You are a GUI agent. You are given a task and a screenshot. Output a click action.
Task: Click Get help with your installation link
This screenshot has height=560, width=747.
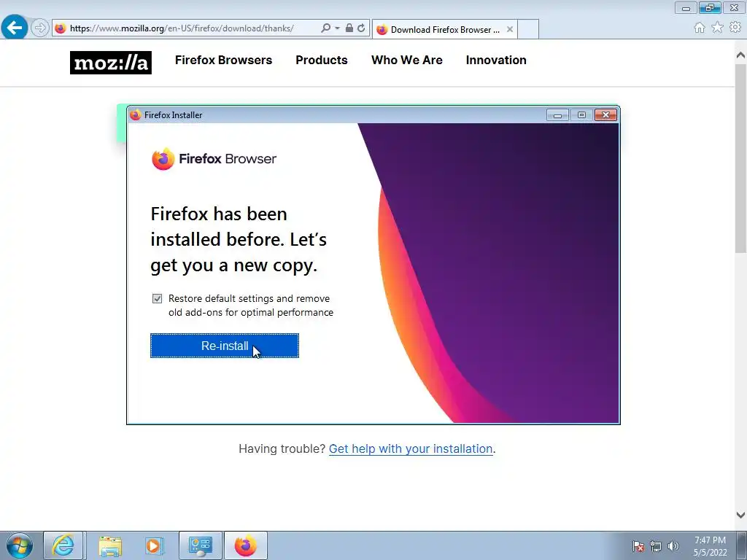[411, 448]
